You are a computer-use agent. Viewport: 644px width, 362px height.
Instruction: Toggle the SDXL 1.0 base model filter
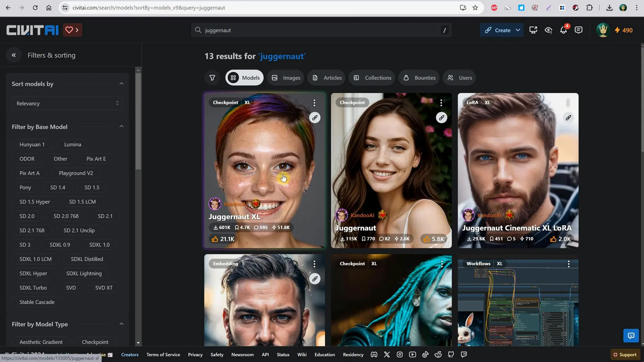point(99,245)
